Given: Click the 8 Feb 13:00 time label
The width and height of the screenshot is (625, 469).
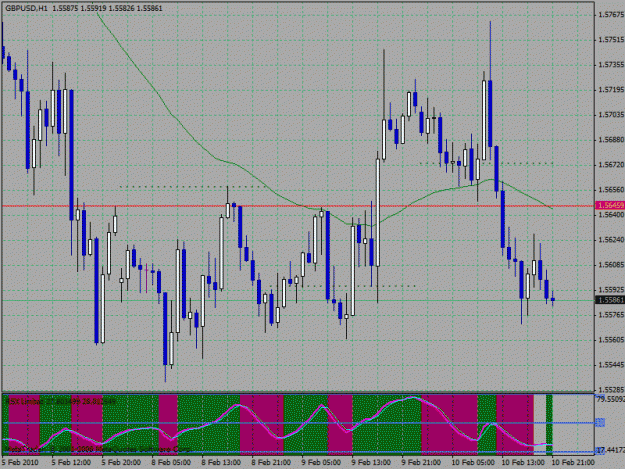Looking at the screenshot, I should (x=221, y=462).
